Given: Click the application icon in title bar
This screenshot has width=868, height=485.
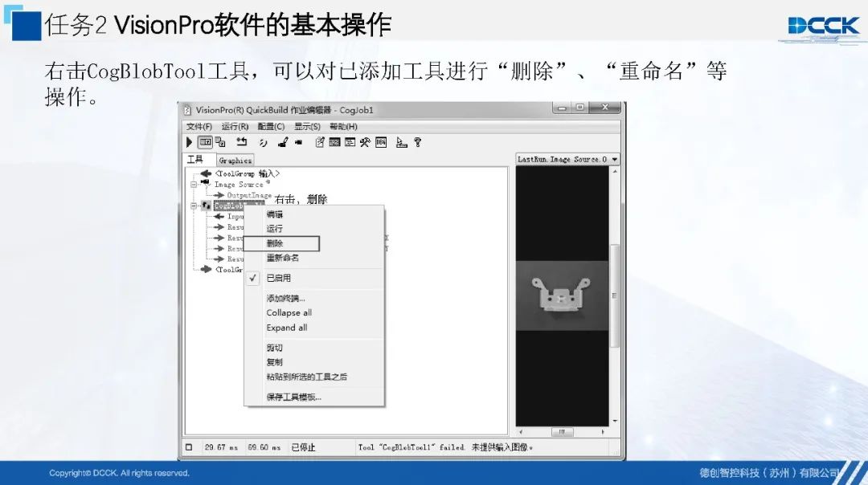Looking at the screenshot, I should [x=187, y=110].
